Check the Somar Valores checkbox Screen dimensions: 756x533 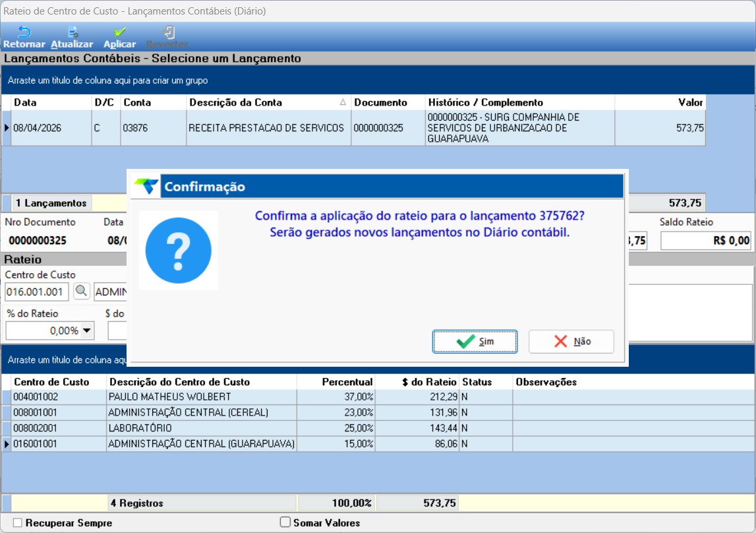285,522
